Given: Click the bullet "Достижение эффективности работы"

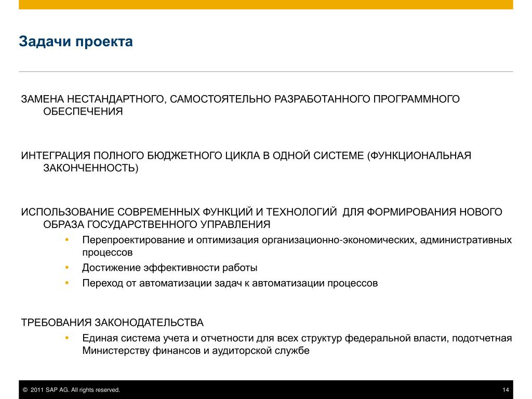Looking at the screenshot, I should coord(170,268).
